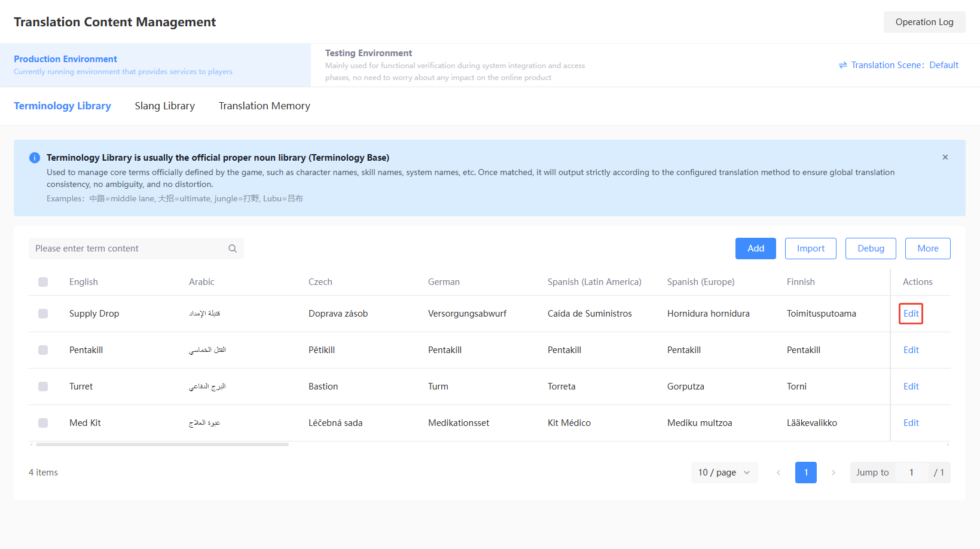Image resolution: width=980 pixels, height=549 pixels.
Task: Click the Hornidura hornidura cell
Action: coord(709,314)
